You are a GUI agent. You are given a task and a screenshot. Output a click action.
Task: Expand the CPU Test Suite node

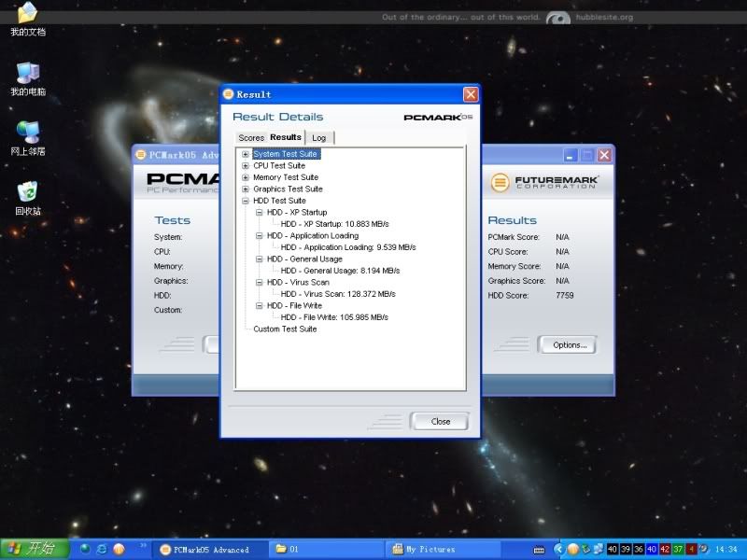coord(246,166)
